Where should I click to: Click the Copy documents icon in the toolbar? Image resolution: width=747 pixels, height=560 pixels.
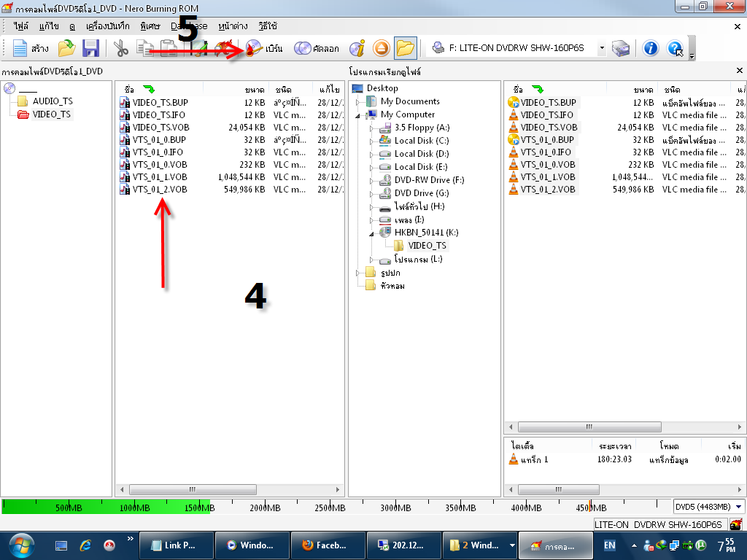tap(145, 48)
